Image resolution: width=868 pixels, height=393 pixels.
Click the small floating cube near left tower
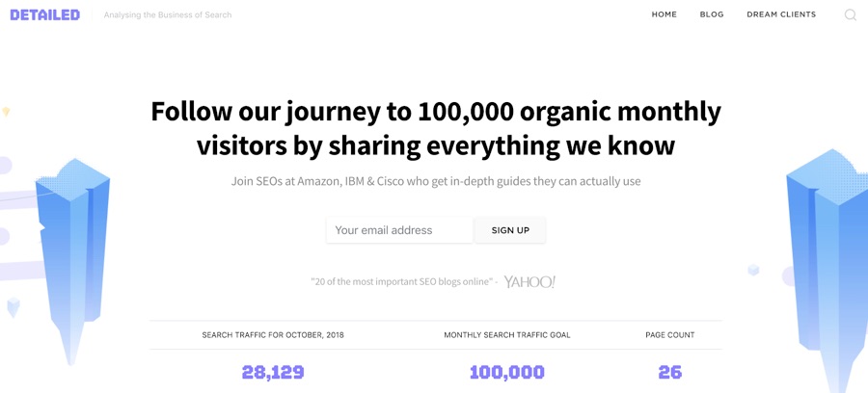pos(14,307)
